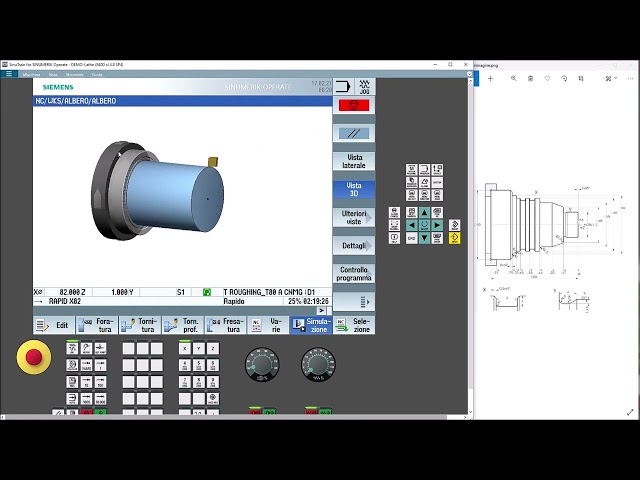Viewport: 640px width, 480px height.
Task: Click the MENU SELECT key
Action: [x=412, y=195]
